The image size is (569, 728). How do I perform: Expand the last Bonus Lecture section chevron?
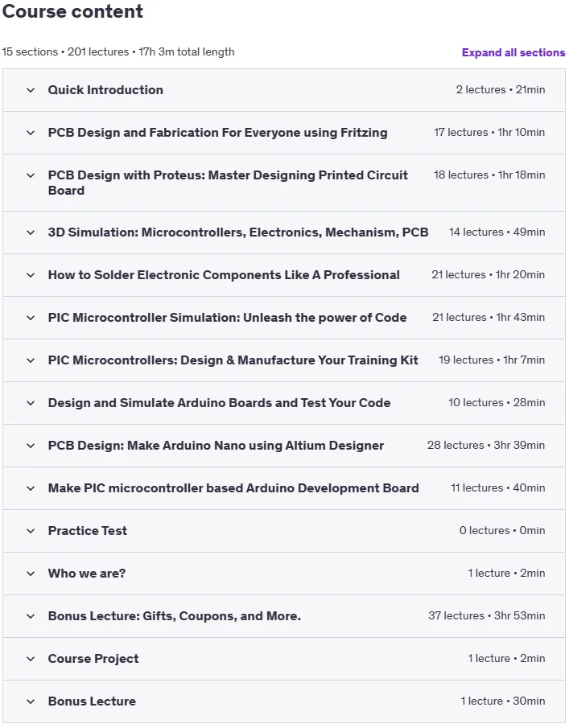pos(31,701)
